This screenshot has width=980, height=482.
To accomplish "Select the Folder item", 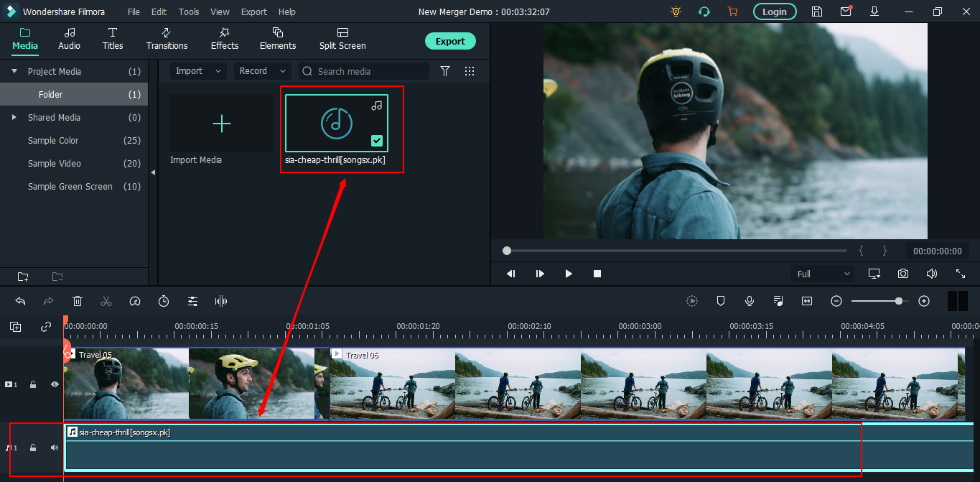I will [x=74, y=94].
